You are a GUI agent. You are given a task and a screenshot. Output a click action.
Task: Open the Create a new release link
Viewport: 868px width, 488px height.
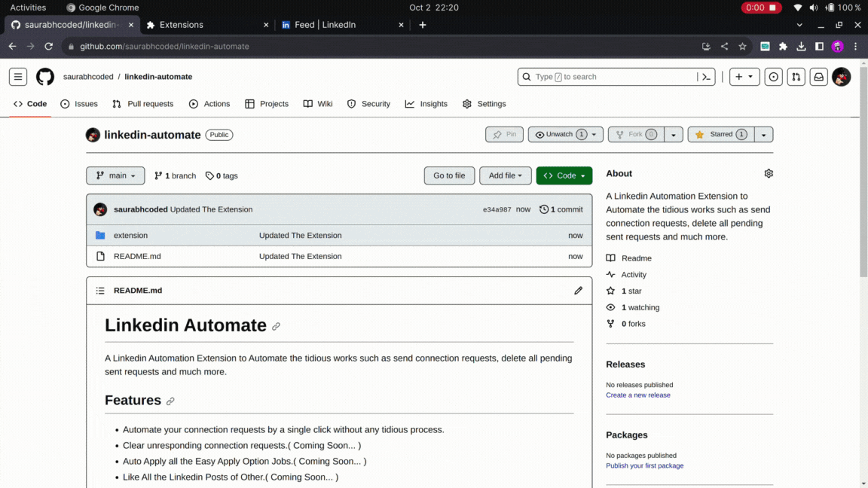click(637, 395)
